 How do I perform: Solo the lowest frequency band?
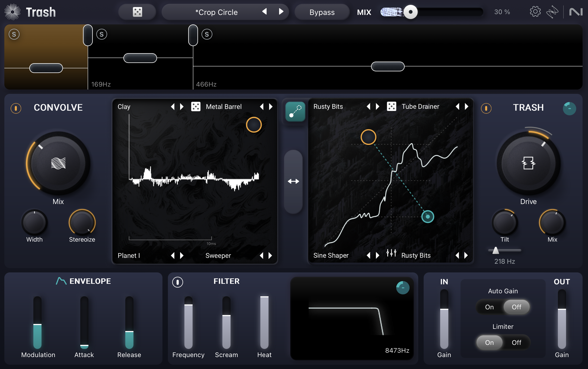14,34
